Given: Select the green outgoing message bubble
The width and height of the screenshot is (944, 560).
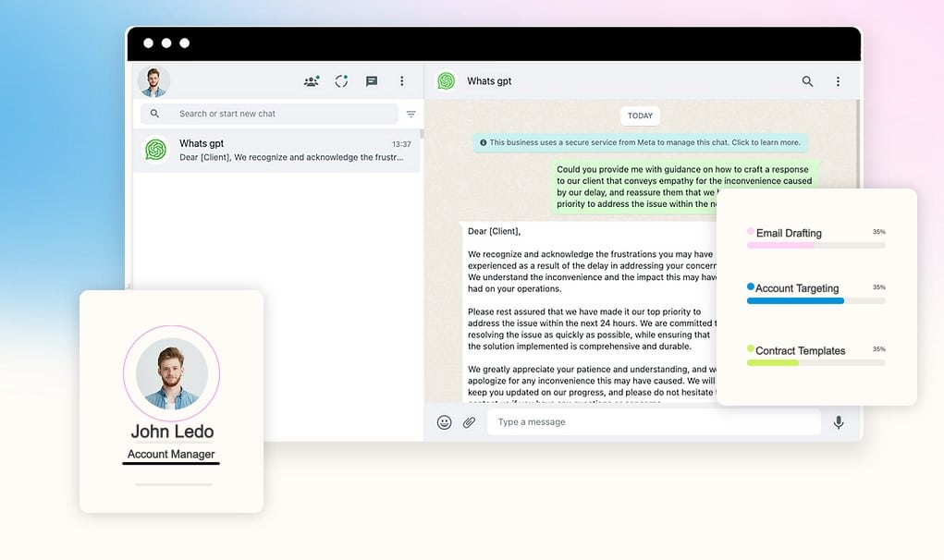Looking at the screenshot, I should 685,187.
